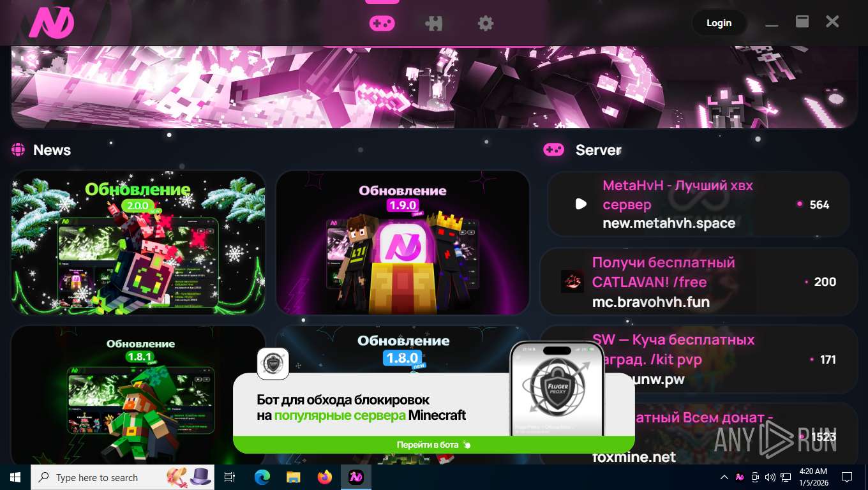Launch Microsoft Edge from taskbar
This screenshot has height=490, width=868.
click(262, 477)
